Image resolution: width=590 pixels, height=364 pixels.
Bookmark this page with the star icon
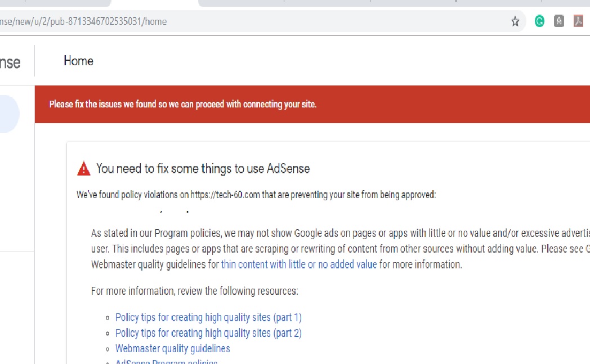pos(515,21)
